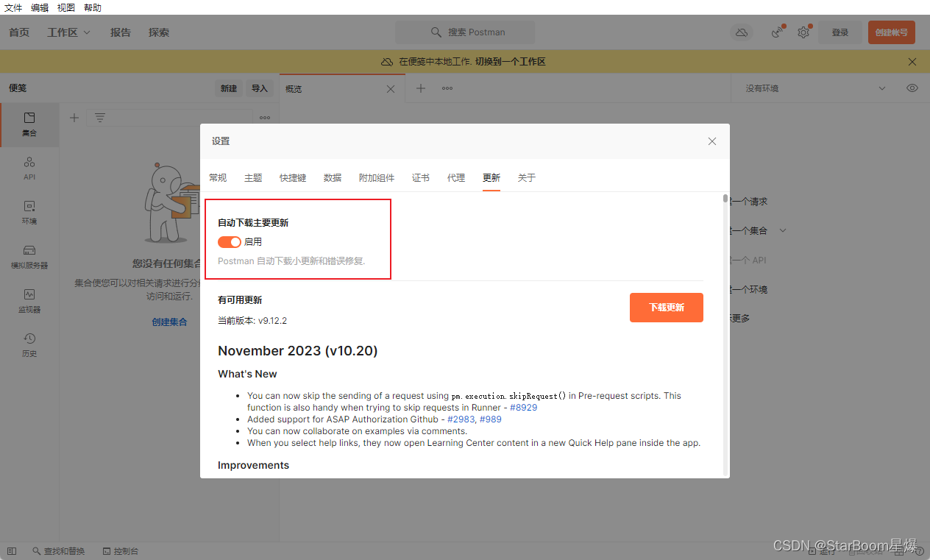The width and height of the screenshot is (930, 560).
Task: Click the collections filter input field
Action: click(170, 118)
